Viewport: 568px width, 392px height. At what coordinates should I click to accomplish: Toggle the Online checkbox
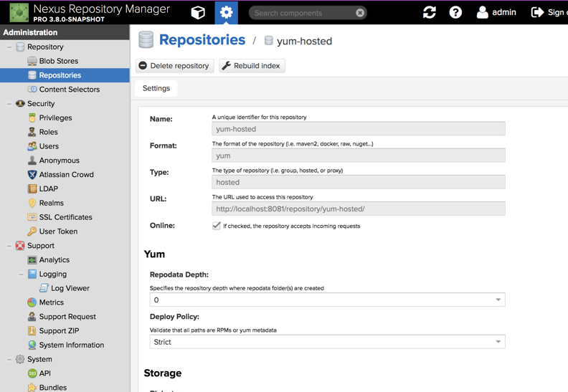click(x=217, y=226)
